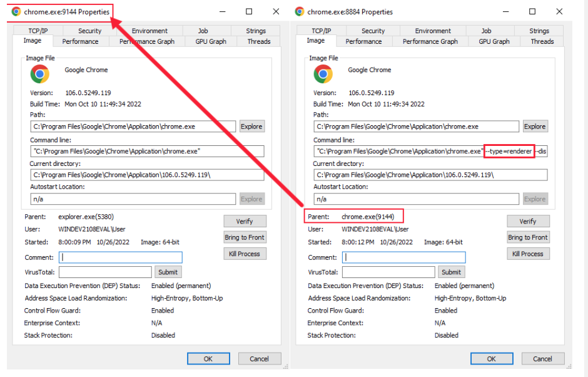588x377 pixels.
Task: Click Explore beside Path in chrome.exe:9144 window
Action: [251, 127]
